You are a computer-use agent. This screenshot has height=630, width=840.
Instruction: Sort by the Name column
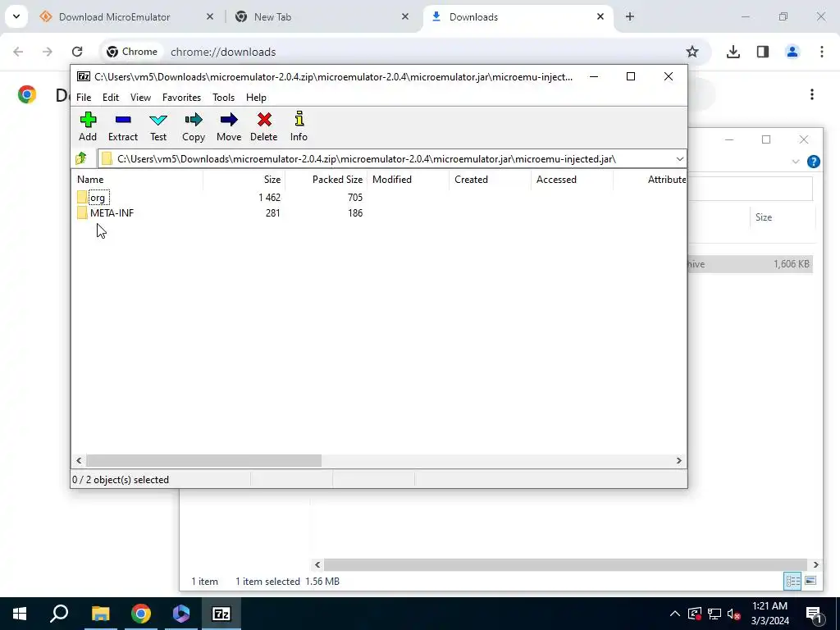click(x=137, y=180)
